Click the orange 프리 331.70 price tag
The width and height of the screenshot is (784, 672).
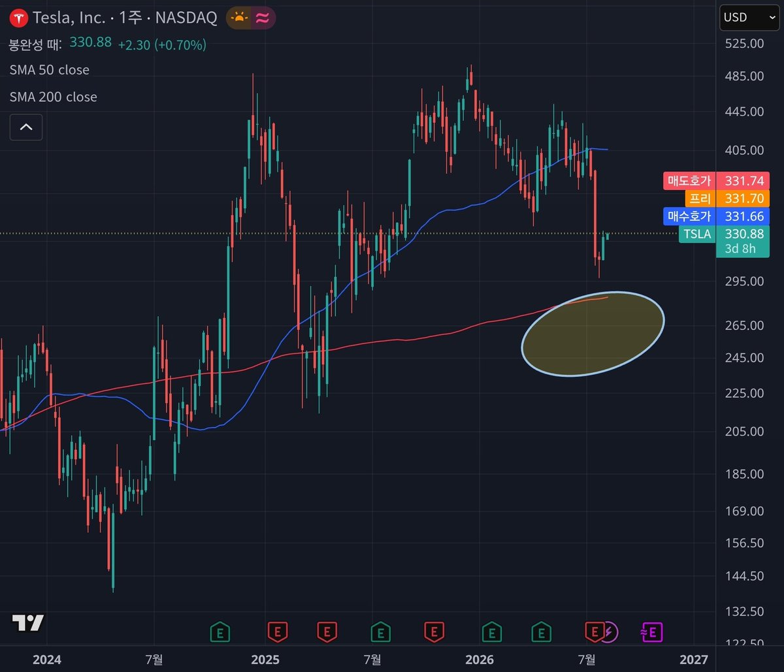click(x=727, y=199)
